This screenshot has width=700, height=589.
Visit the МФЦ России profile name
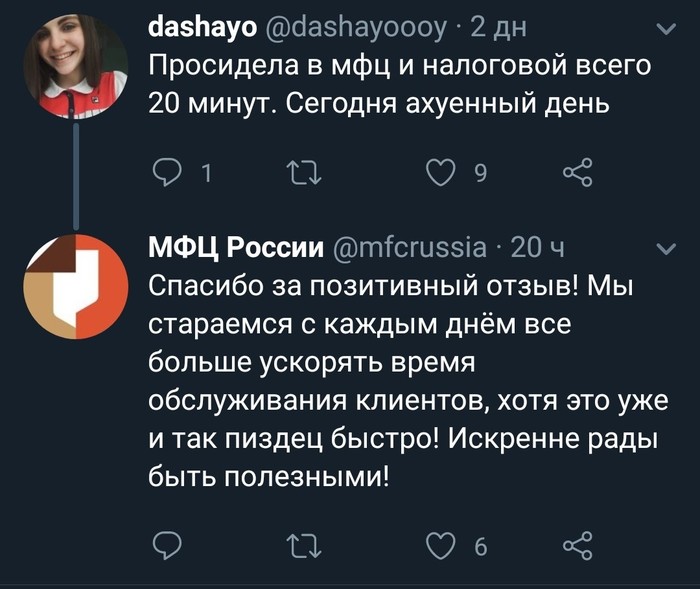(x=236, y=248)
